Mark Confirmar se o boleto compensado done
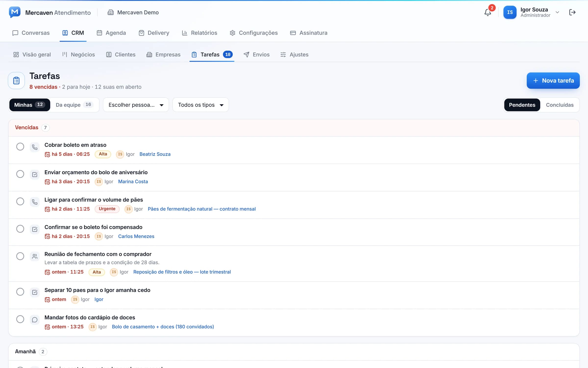Image resolution: width=588 pixels, height=368 pixels. (20, 229)
